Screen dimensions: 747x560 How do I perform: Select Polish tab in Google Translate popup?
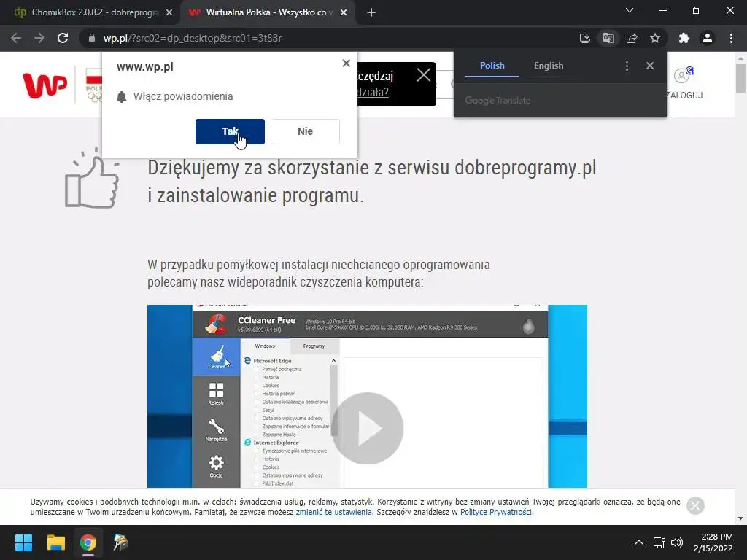(x=492, y=65)
